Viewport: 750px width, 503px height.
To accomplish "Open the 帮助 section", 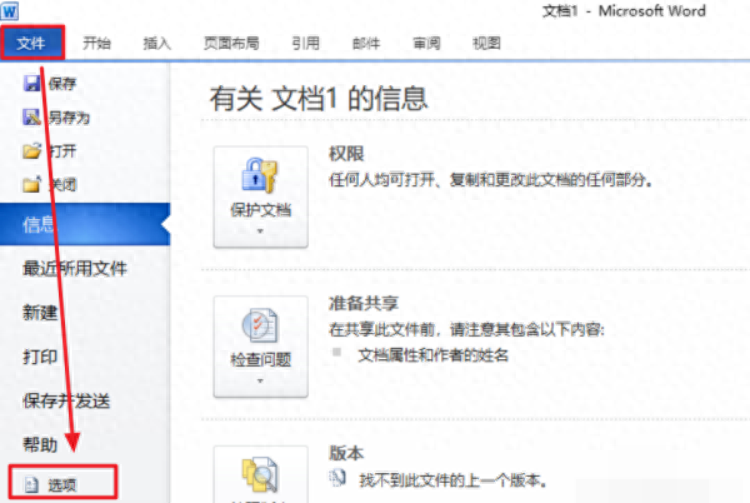I will 40,445.
